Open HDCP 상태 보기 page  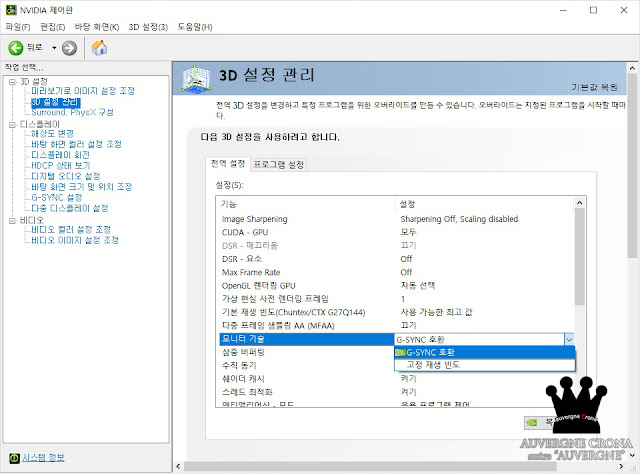tap(60, 165)
